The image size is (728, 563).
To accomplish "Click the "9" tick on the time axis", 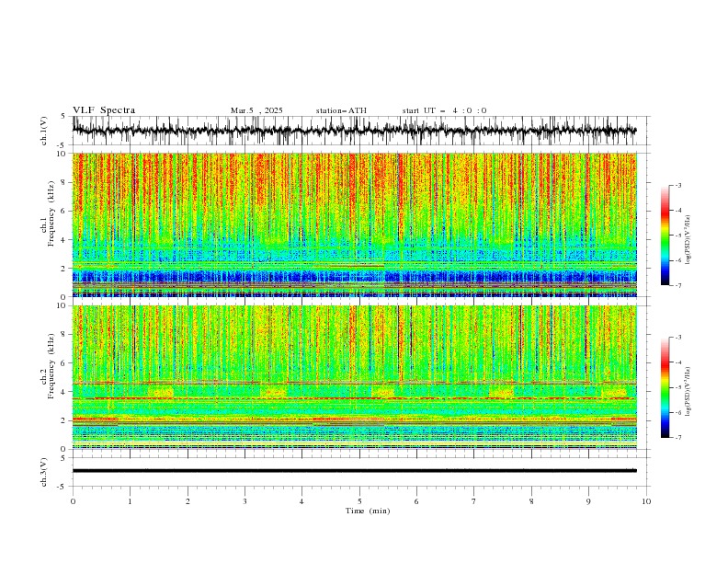I will tap(588, 501).
